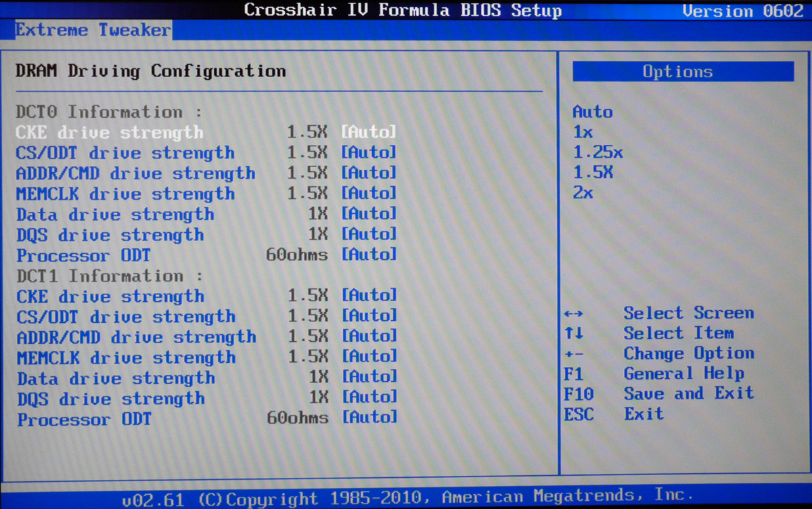Click DCT0 ADDR/CMD drive strength label

[135, 173]
